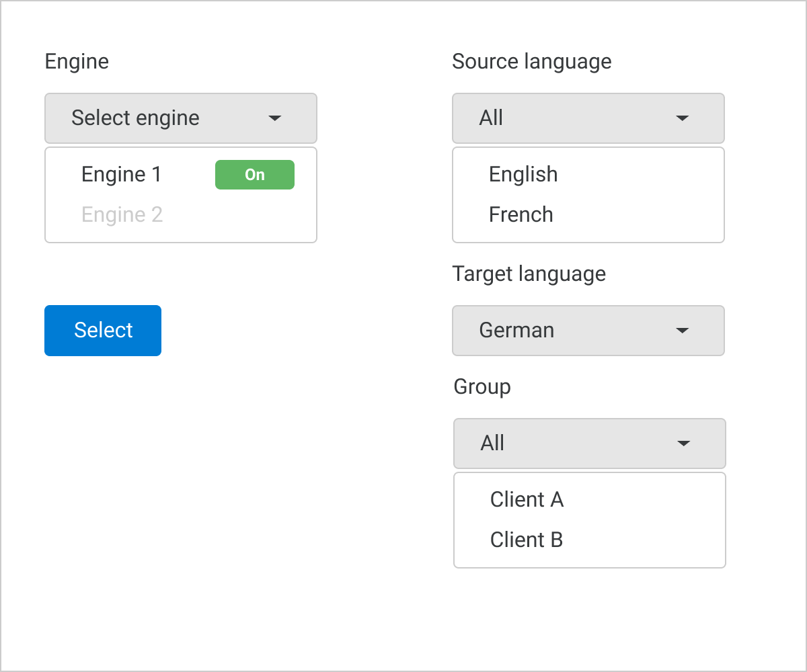Choose Client A in the Group list
Viewport: 807px width, 672px height.
527,500
